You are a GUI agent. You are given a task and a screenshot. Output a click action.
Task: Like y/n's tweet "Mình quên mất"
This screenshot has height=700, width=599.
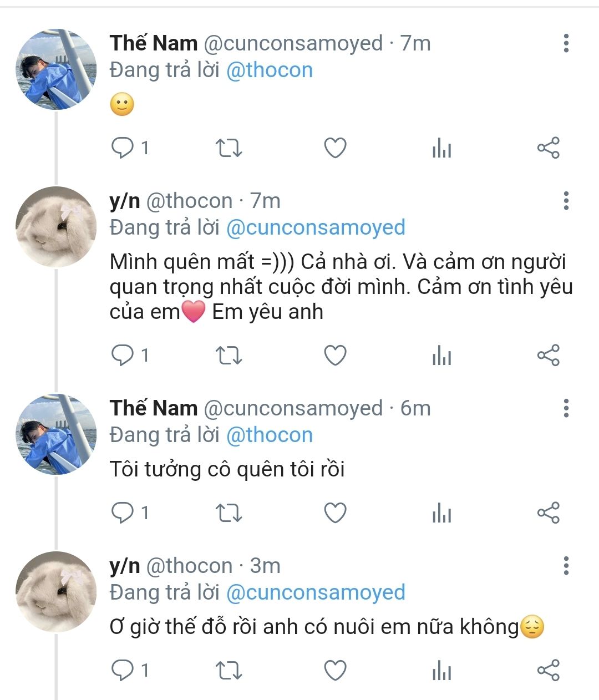335,355
